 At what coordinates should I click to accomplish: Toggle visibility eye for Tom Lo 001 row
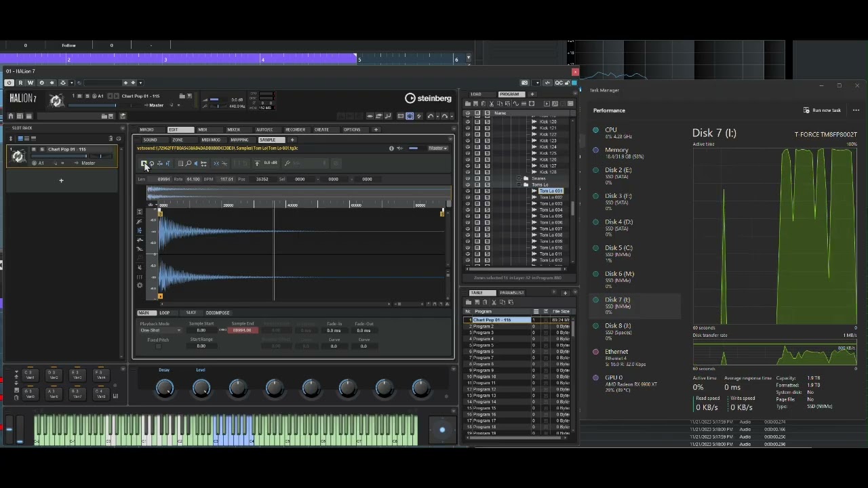(x=468, y=191)
